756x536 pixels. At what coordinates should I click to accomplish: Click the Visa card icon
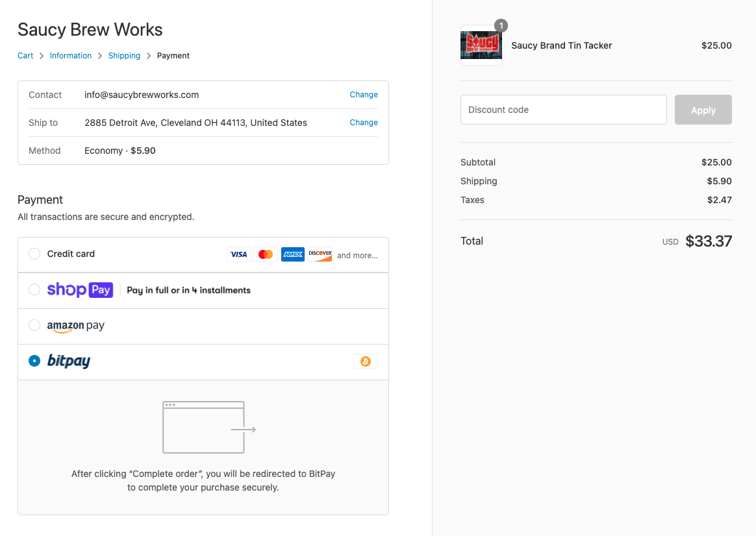238,254
